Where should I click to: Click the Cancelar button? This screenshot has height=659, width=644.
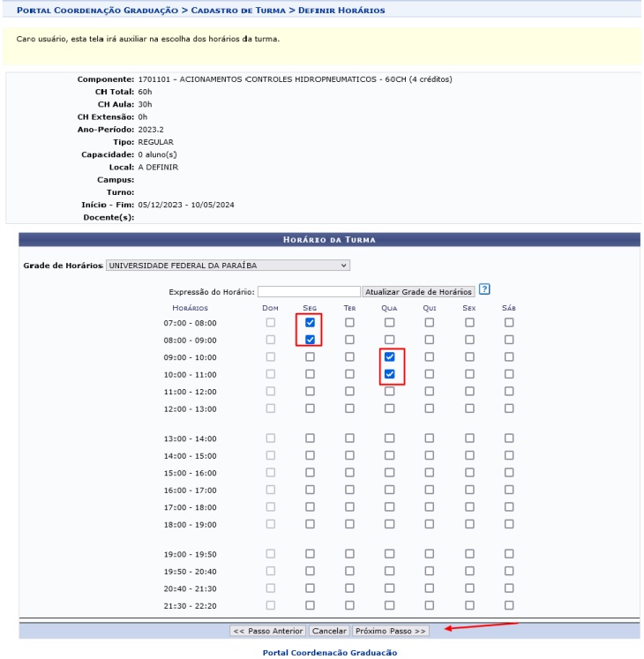(x=329, y=631)
